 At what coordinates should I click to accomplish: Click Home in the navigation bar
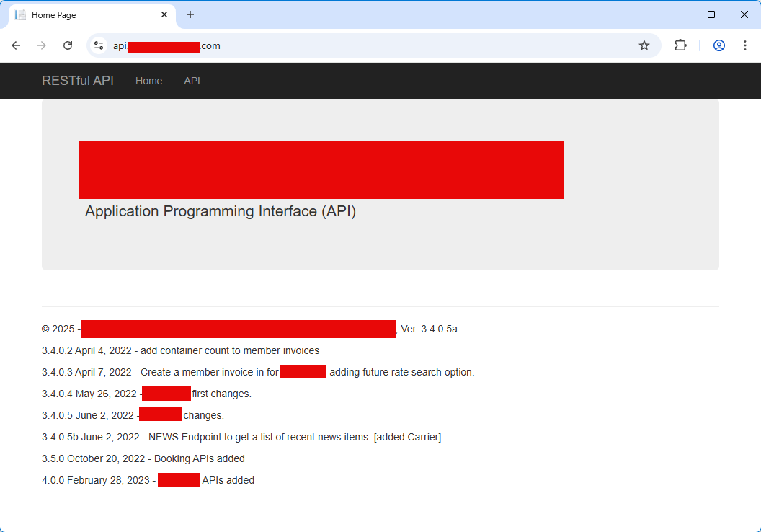148,81
